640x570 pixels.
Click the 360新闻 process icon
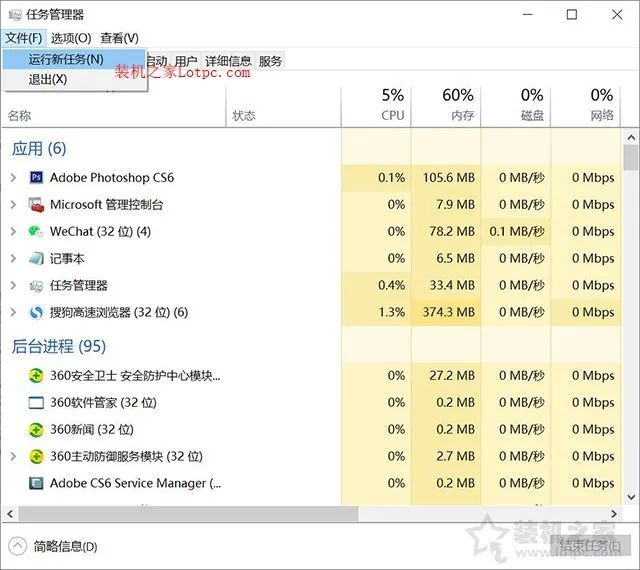pos(37,430)
